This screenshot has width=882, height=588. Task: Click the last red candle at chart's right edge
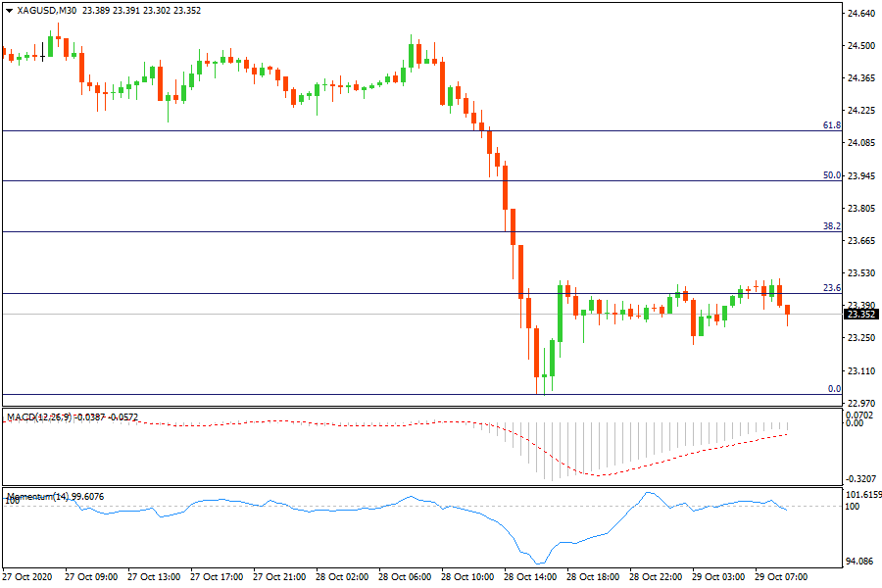tap(788, 311)
